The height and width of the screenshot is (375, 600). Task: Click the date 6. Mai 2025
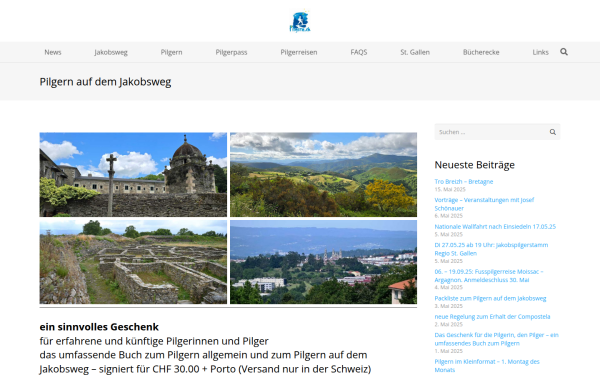click(x=449, y=216)
